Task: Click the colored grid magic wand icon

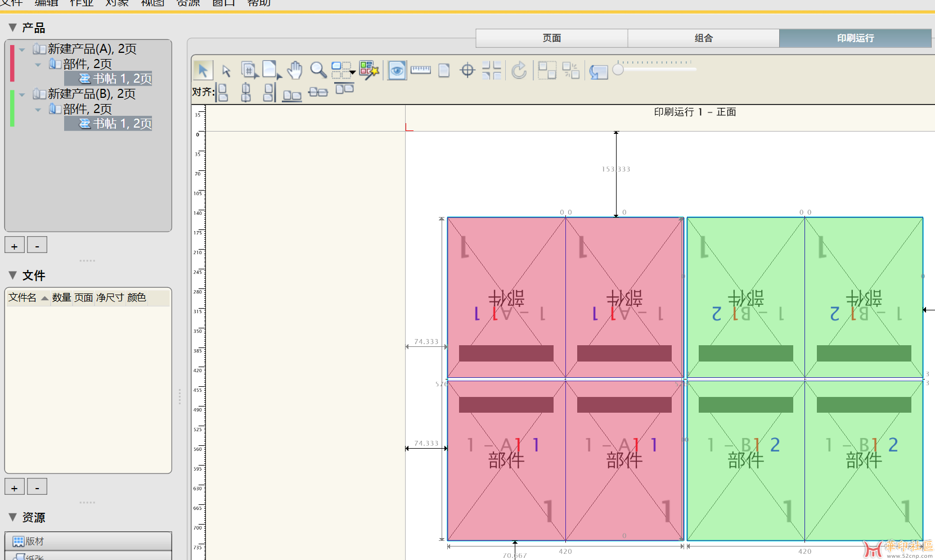Action: tap(370, 70)
